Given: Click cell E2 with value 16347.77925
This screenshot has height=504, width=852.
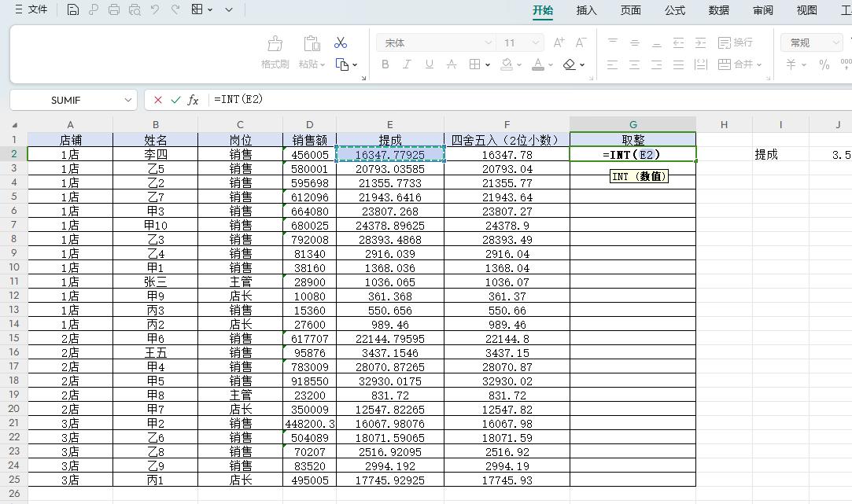Looking at the screenshot, I should 390,155.
